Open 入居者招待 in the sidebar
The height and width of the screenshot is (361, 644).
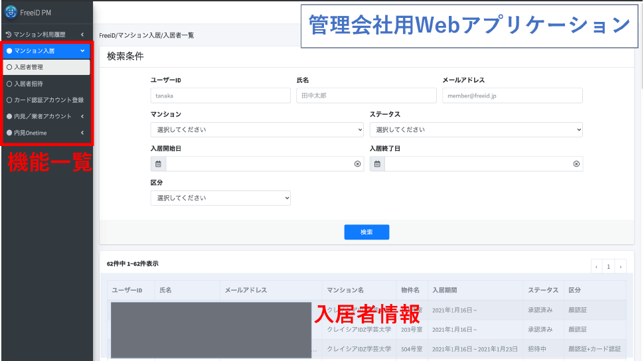coord(46,84)
